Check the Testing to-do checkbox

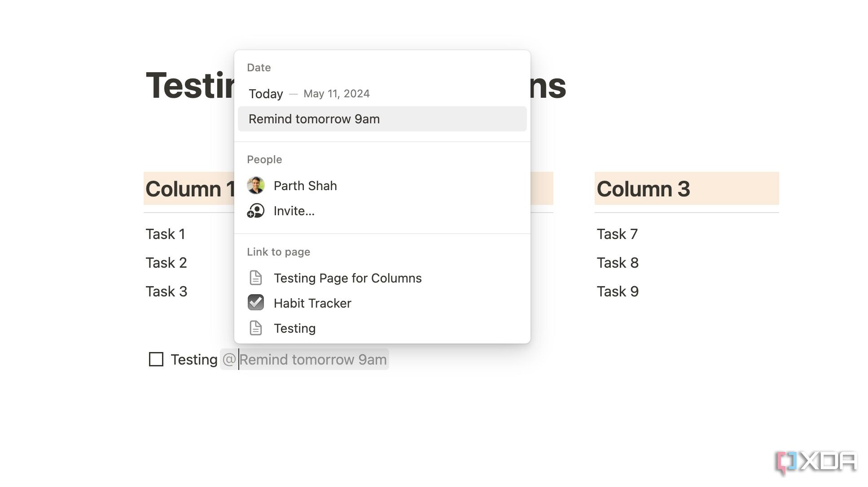(156, 359)
